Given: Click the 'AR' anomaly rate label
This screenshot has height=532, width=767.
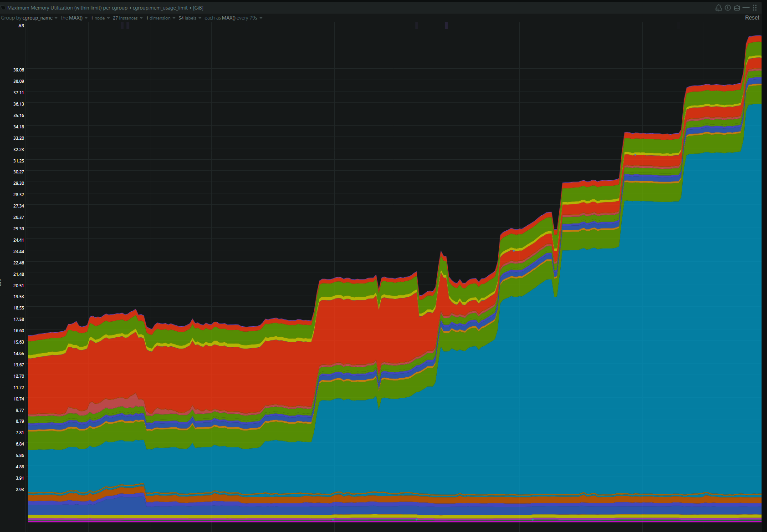Looking at the screenshot, I should pyautogui.click(x=21, y=26).
